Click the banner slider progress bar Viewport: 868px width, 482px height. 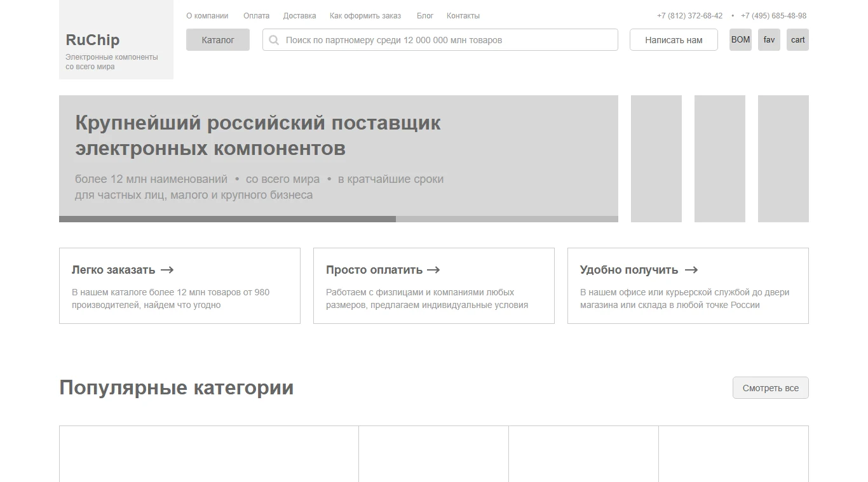[x=339, y=219]
